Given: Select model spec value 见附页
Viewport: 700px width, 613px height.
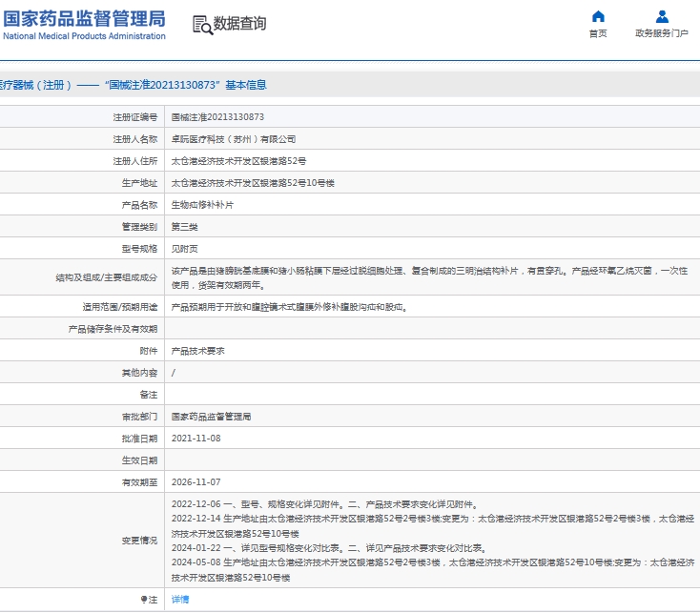Looking at the screenshot, I should click(x=184, y=249).
